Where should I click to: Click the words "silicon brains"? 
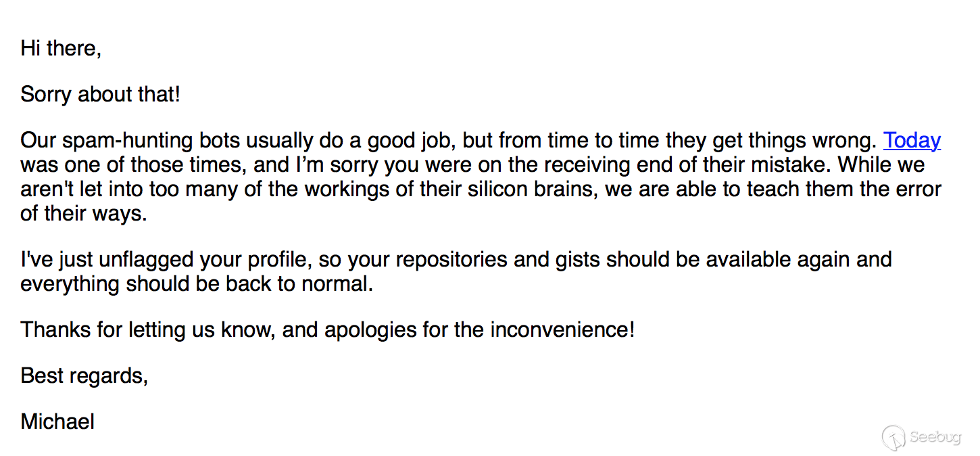tap(533, 189)
